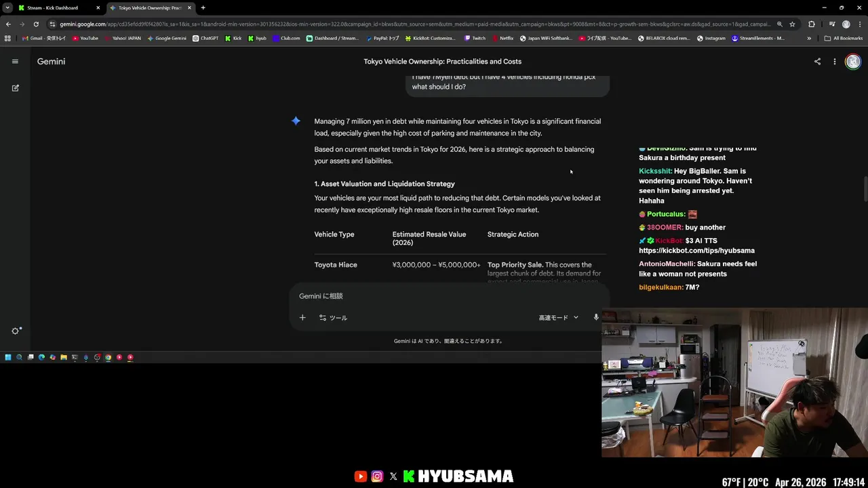
Task: Activate the microphone voice input
Action: [x=596, y=317]
